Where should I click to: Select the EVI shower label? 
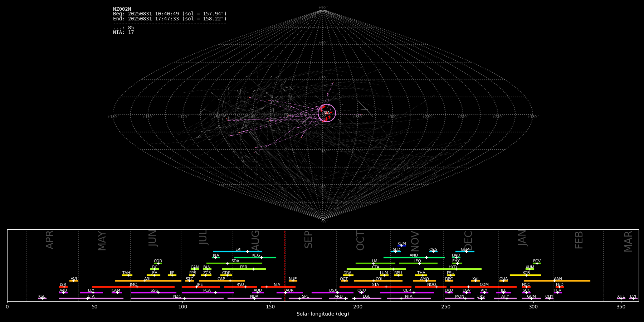pos(633,297)
